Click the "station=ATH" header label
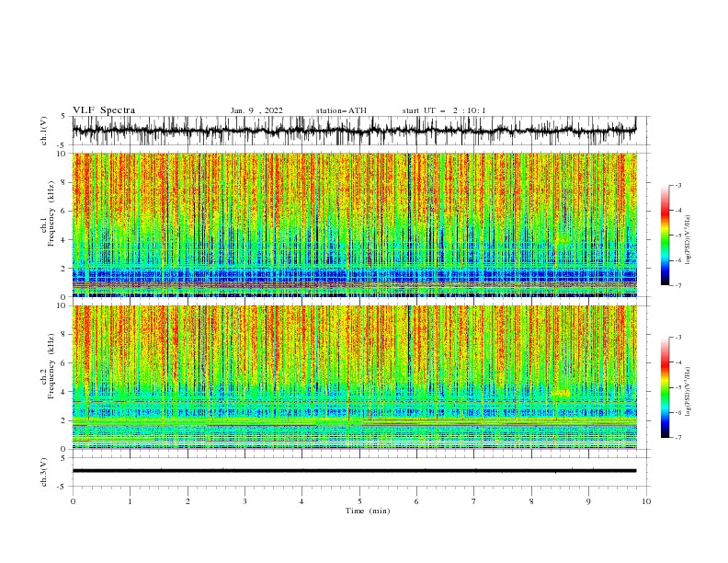The image size is (728, 563). (341, 110)
